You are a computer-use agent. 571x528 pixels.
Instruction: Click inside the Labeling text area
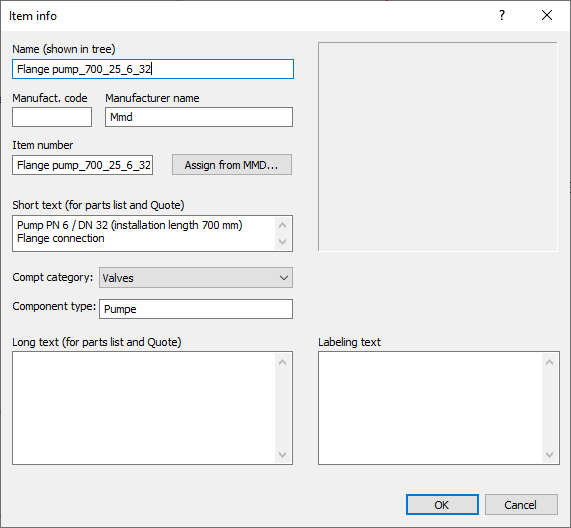(430, 408)
